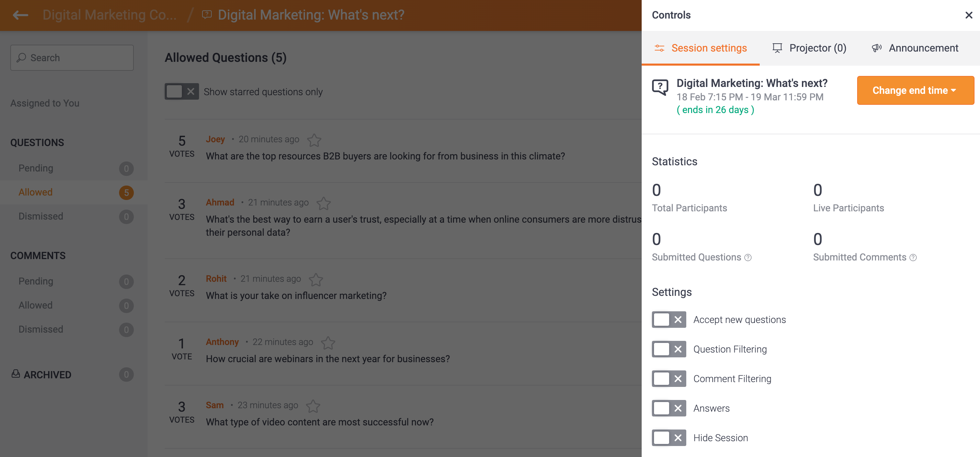Viewport: 980px width, 457px height.
Task: Click Submitted Questions help icon
Action: (748, 258)
